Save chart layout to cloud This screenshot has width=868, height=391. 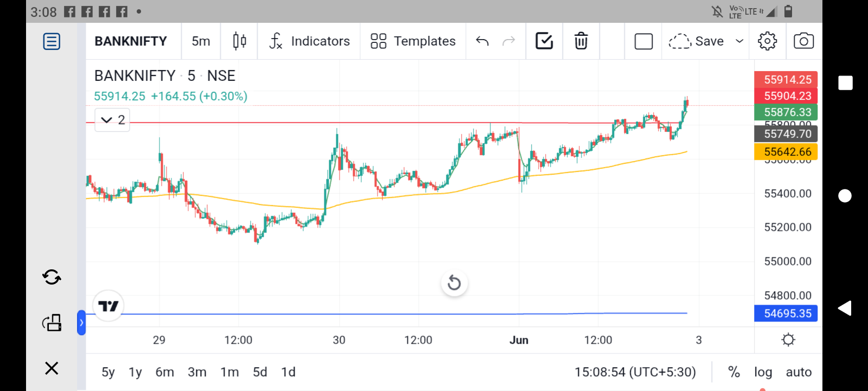point(696,41)
